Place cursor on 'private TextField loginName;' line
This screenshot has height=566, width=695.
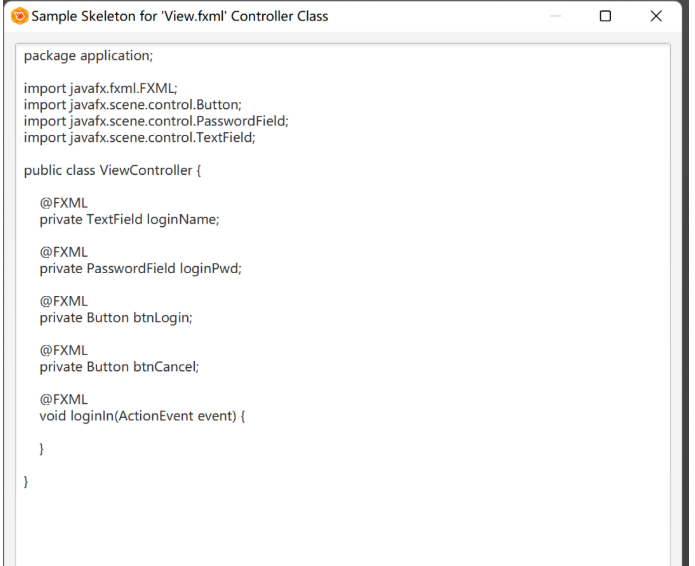pos(129,219)
